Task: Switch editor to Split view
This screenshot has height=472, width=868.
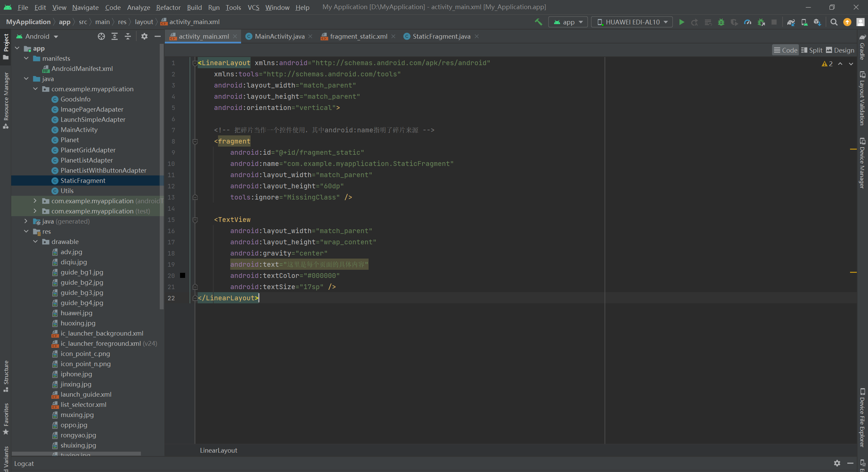Action: 812,50
